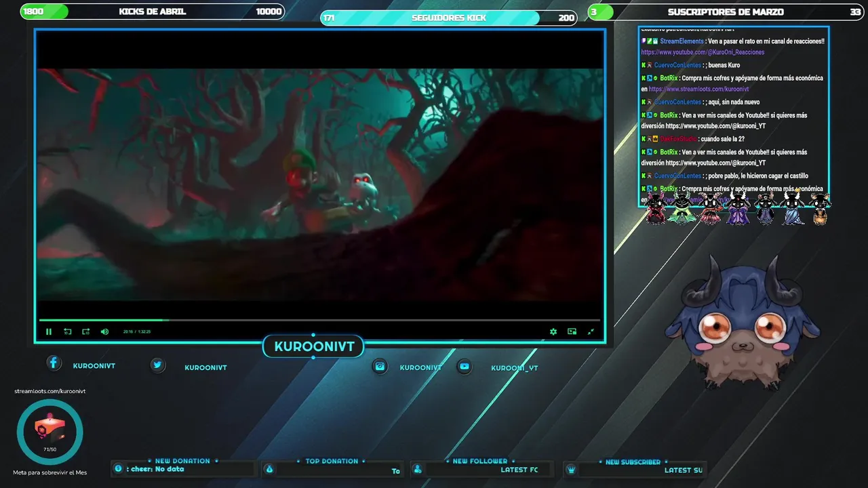Enable picture-in-picture mode in the player
This screenshot has height=488, width=868.
click(x=572, y=331)
